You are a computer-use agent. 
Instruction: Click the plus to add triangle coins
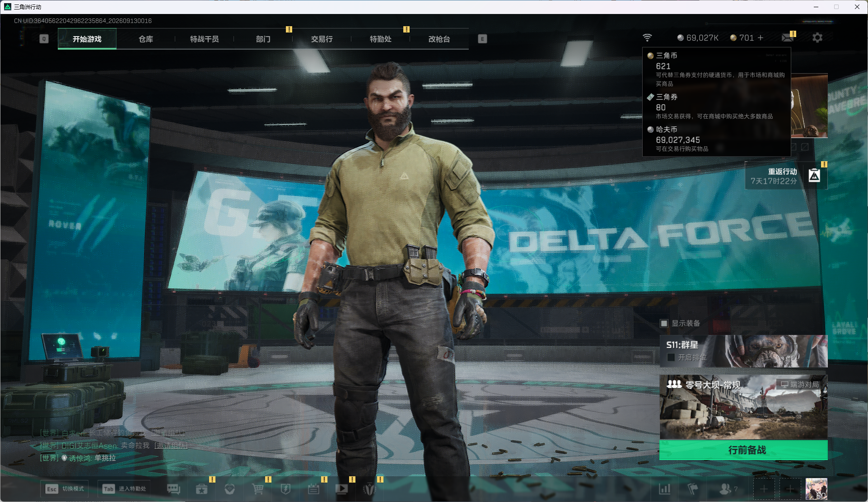(x=761, y=38)
